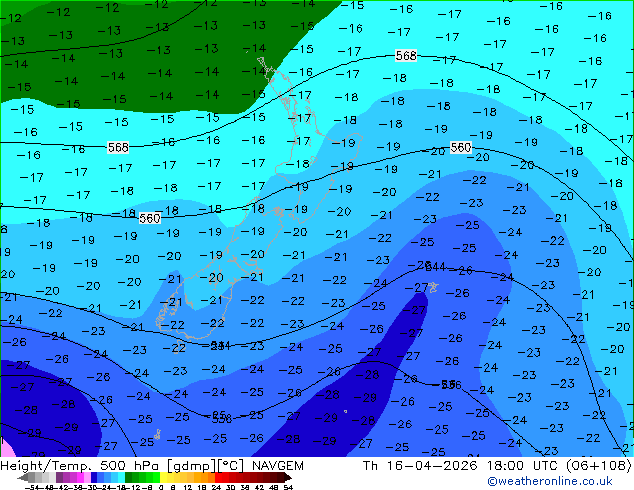Open the weatheronline.co.uk copyright link
This screenshot has height=490, width=634.
pyautogui.click(x=550, y=481)
